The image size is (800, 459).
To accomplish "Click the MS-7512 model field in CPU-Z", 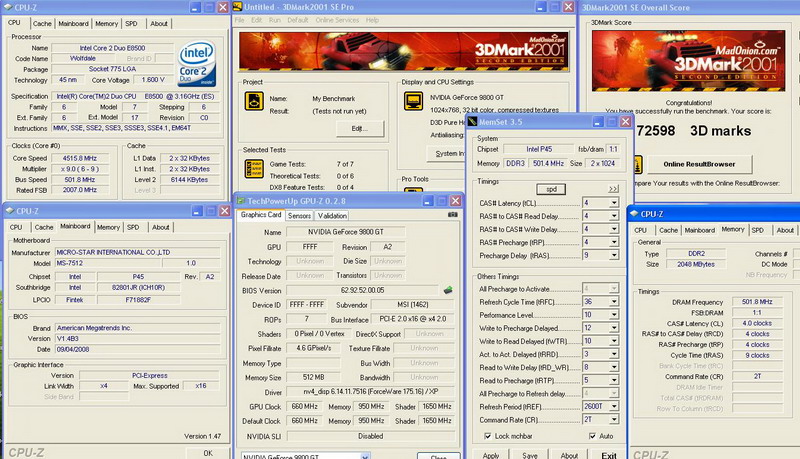I will [107, 263].
